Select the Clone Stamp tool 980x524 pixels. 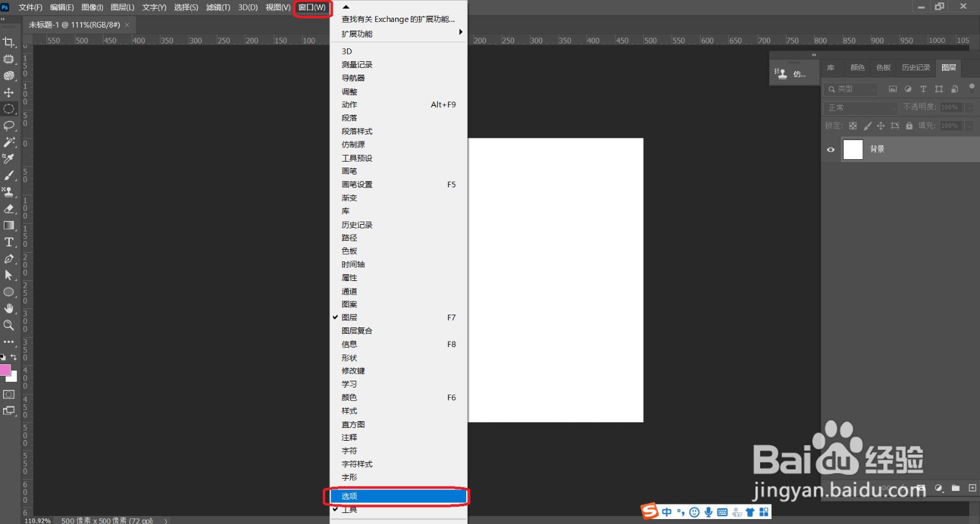(9, 192)
